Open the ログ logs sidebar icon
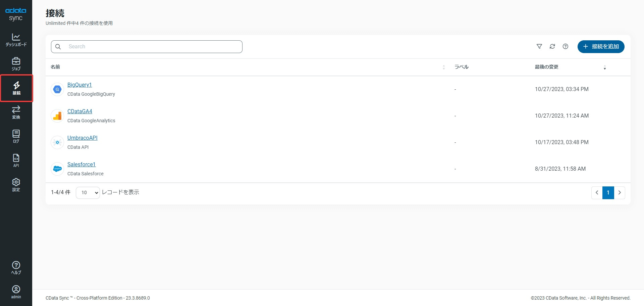The height and width of the screenshot is (306, 644). 16,136
